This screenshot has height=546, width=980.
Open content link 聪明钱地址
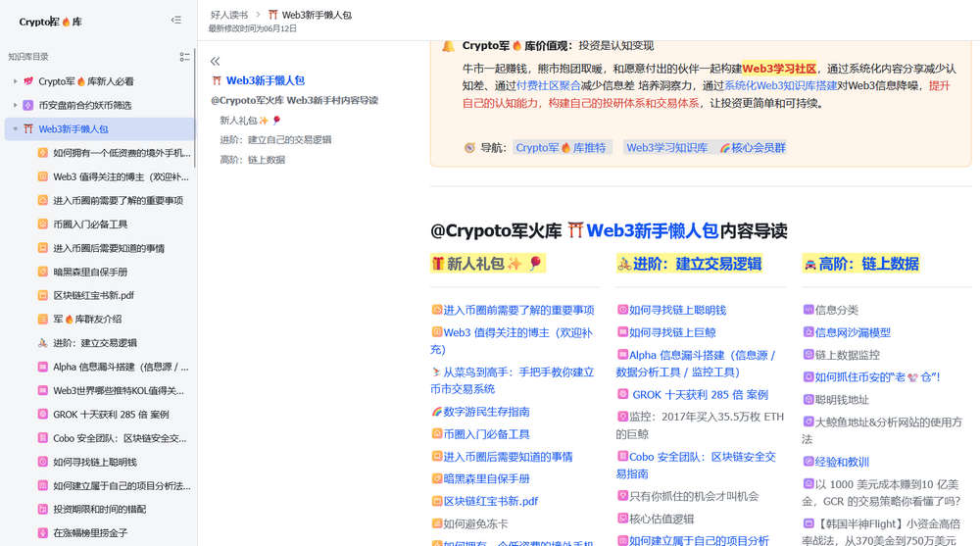click(x=842, y=400)
